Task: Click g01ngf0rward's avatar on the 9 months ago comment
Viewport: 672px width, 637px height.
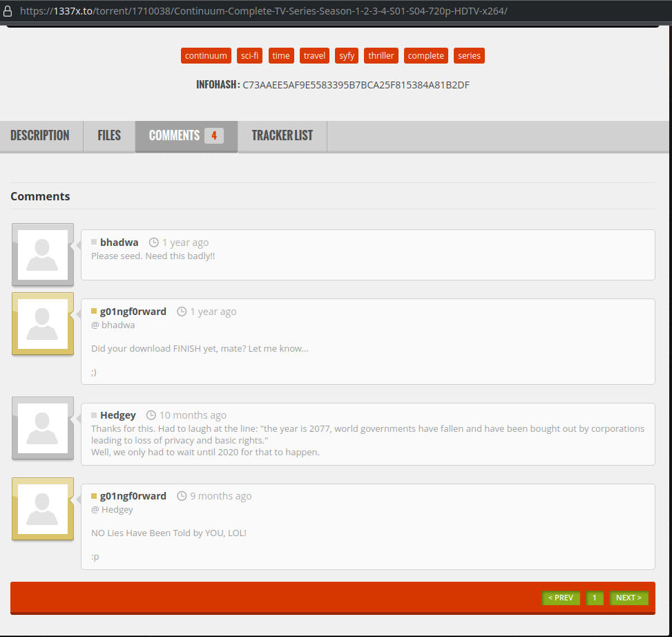Action: pos(43,508)
